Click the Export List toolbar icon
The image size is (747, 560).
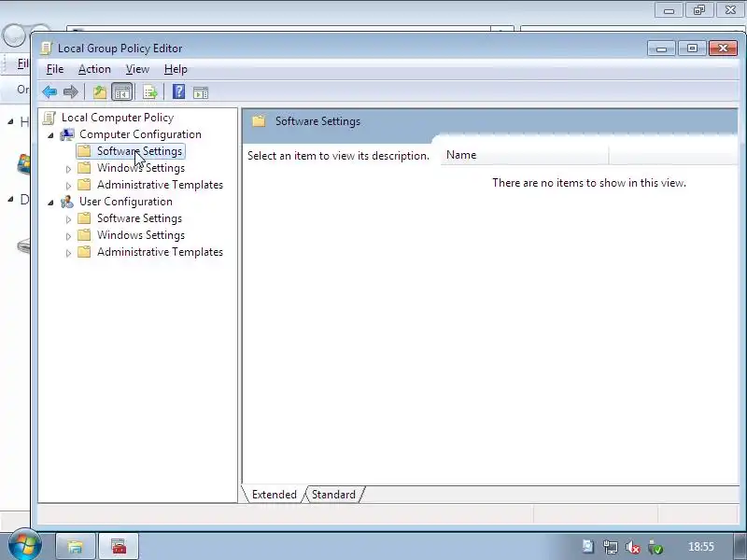[150, 91]
